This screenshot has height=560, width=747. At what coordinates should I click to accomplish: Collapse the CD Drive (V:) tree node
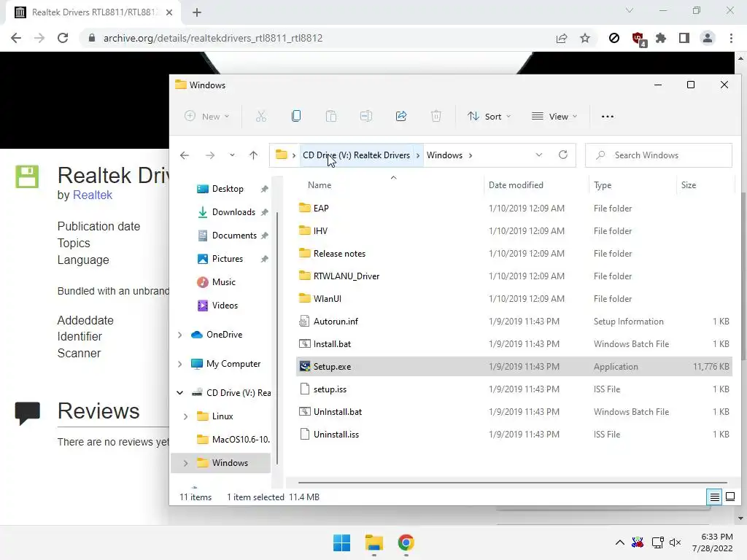(179, 393)
